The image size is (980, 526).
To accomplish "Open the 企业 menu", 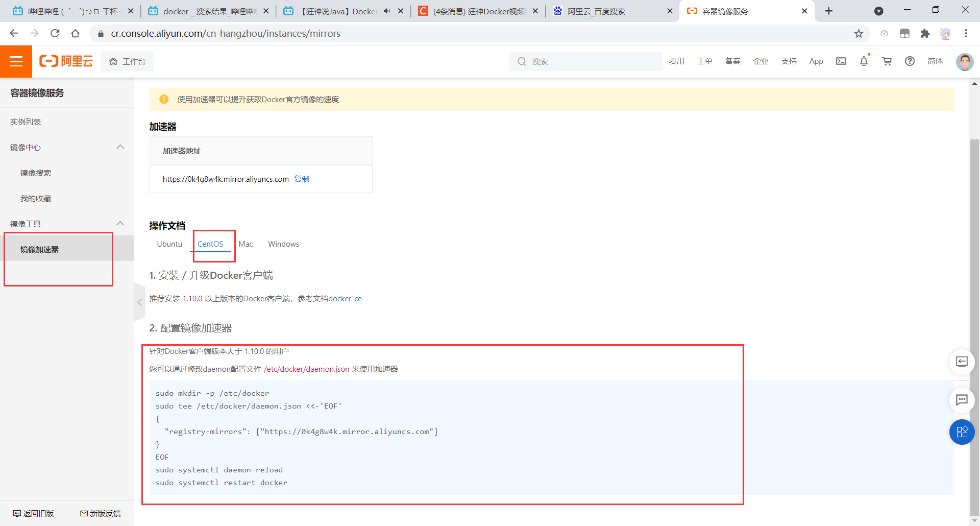I will pyautogui.click(x=761, y=61).
